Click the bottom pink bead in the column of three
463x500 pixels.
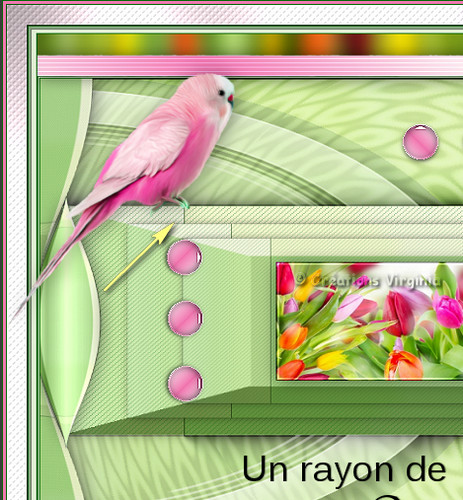[185, 383]
